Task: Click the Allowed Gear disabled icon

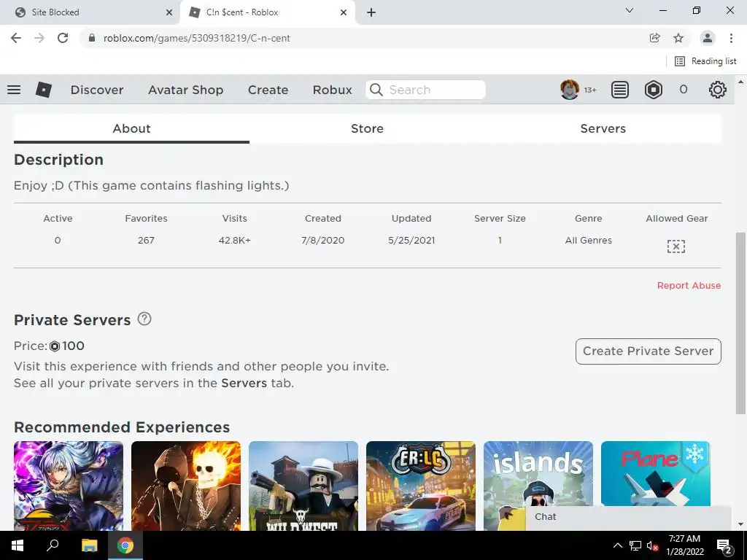Action: click(x=676, y=246)
